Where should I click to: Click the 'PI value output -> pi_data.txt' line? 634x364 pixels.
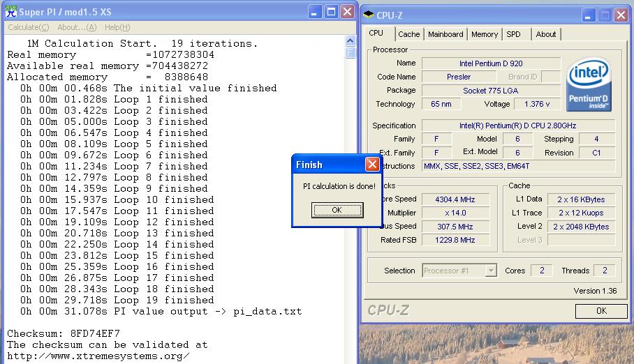click(x=161, y=312)
